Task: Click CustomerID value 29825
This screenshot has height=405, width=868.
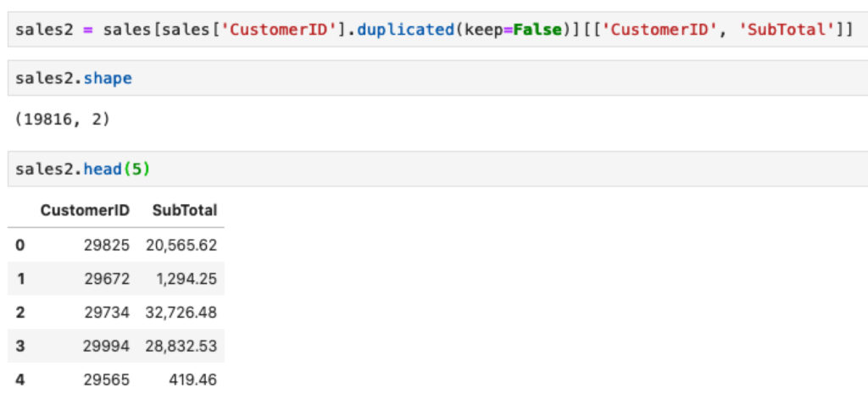Action: coord(107,245)
